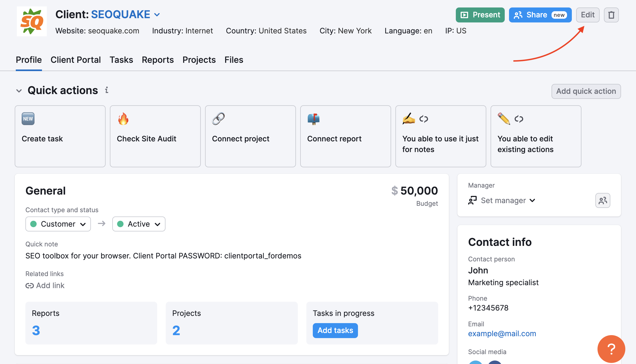Click 'Industry: Internet' text
The height and width of the screenshot is (364, 636).
183,31
